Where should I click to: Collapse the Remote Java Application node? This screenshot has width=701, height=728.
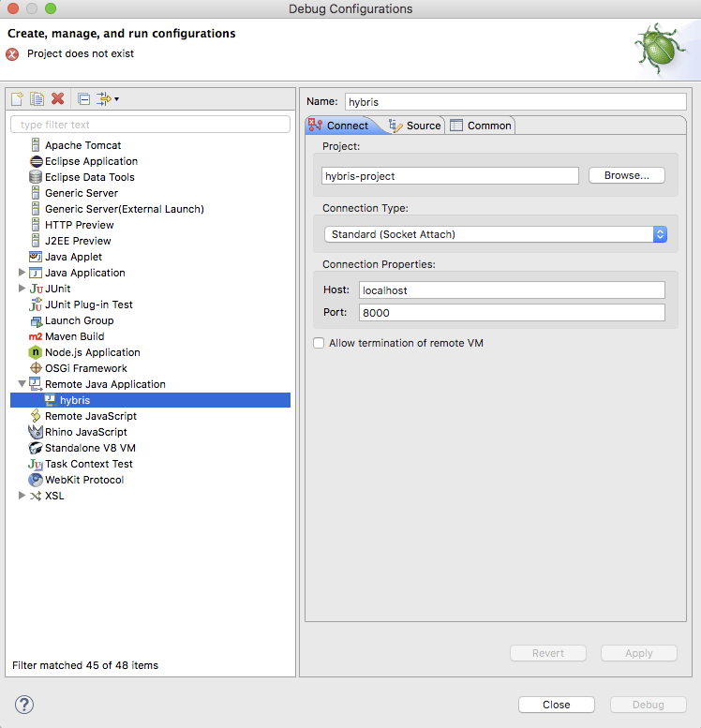(x=22, y=383)
